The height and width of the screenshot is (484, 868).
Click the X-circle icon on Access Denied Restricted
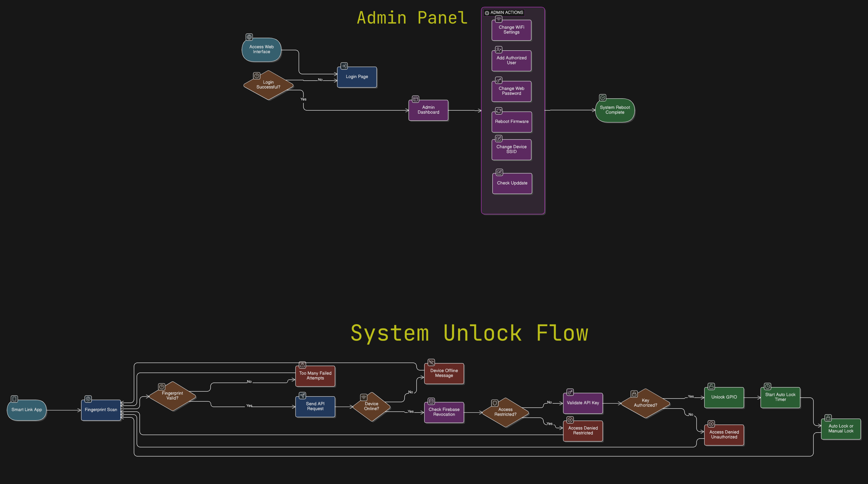pos(570,420)
